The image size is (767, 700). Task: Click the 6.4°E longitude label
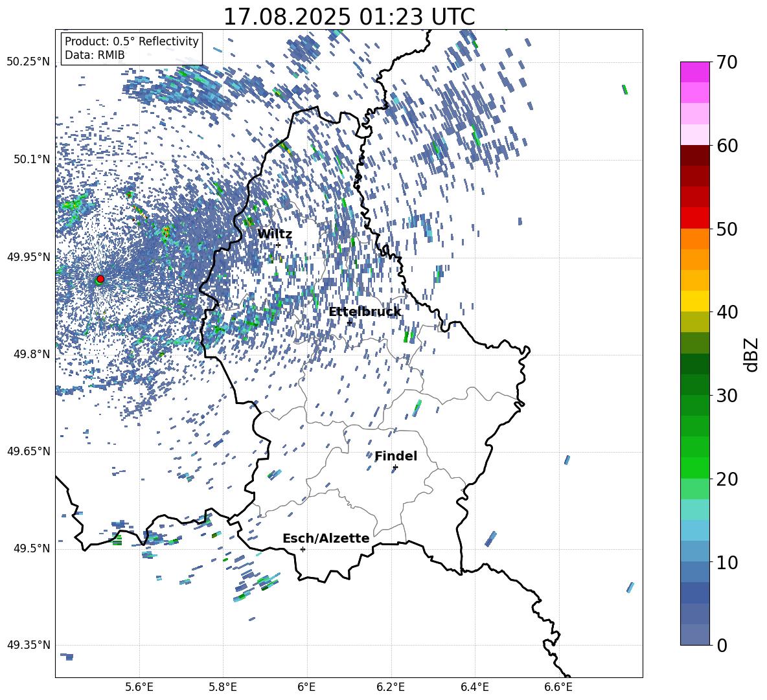474,687
